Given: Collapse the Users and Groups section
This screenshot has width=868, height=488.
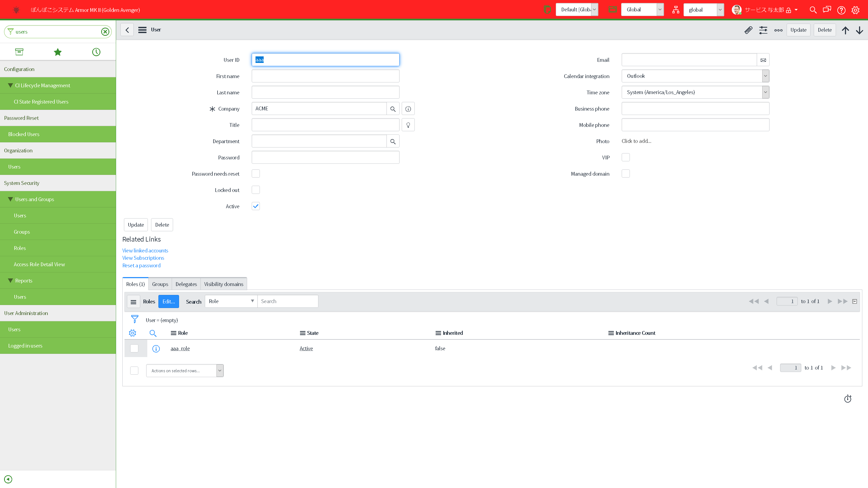Looking at the screenshot, I should click(x=11, y=199).
